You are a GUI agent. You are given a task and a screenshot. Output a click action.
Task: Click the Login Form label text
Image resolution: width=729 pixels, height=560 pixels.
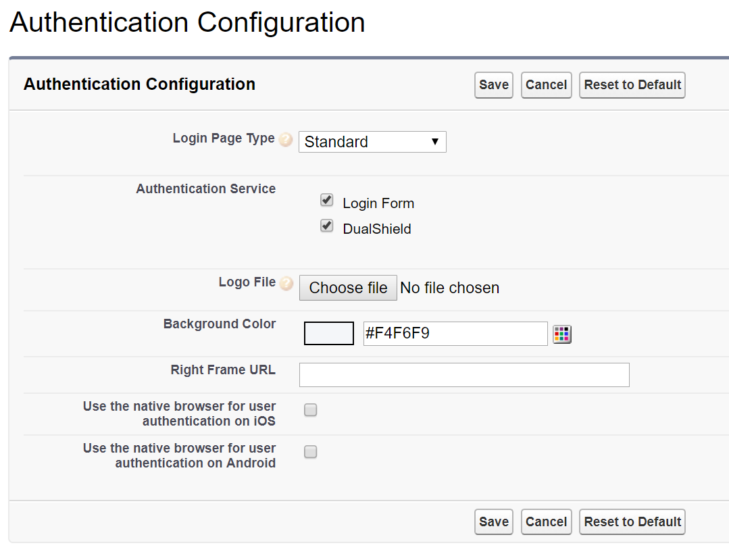[x=378, y=203]
